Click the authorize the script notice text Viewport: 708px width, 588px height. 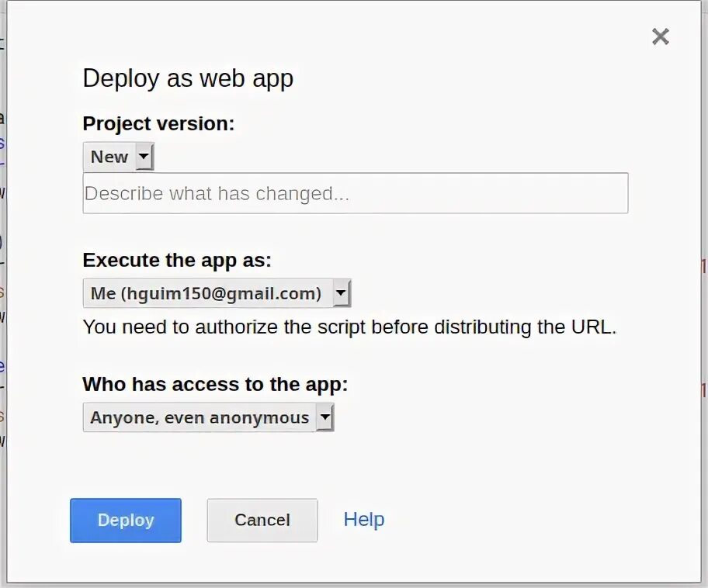[x=350, y=327]
